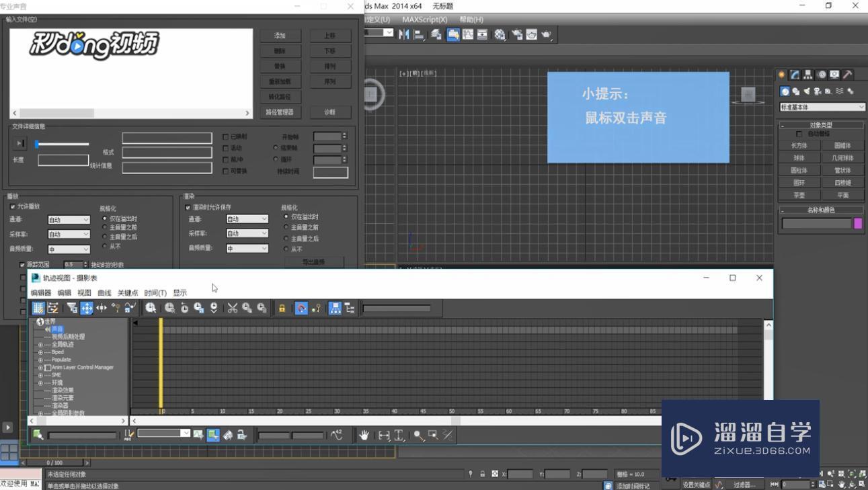Open the 音频质量 dropdown showing 中
Image resolution: width=868 pixels, height=490 pixels.
click(x=68, y=249)
